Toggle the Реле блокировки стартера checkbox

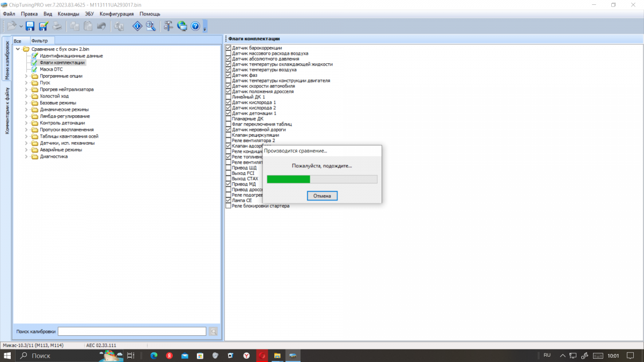click(229, 206)
